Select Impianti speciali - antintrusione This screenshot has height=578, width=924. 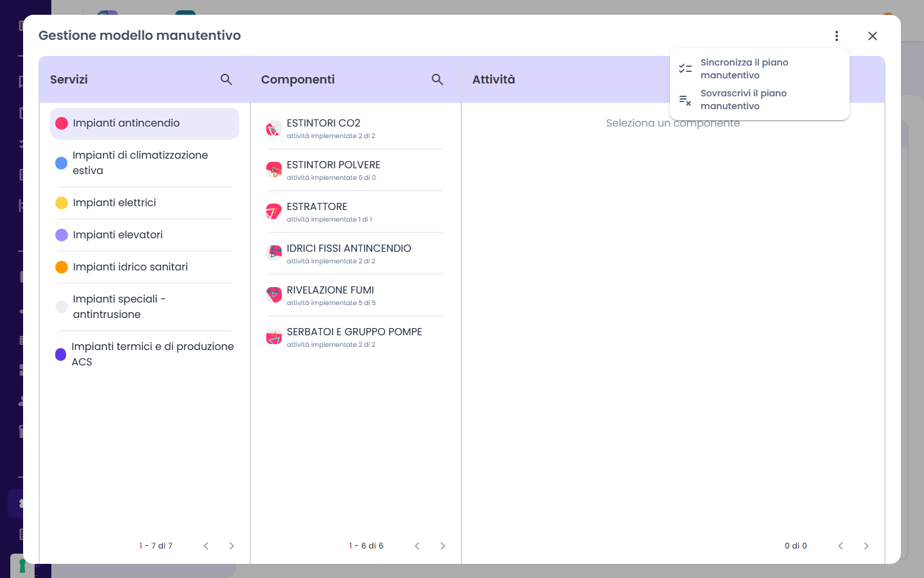(x=144, y=307)
